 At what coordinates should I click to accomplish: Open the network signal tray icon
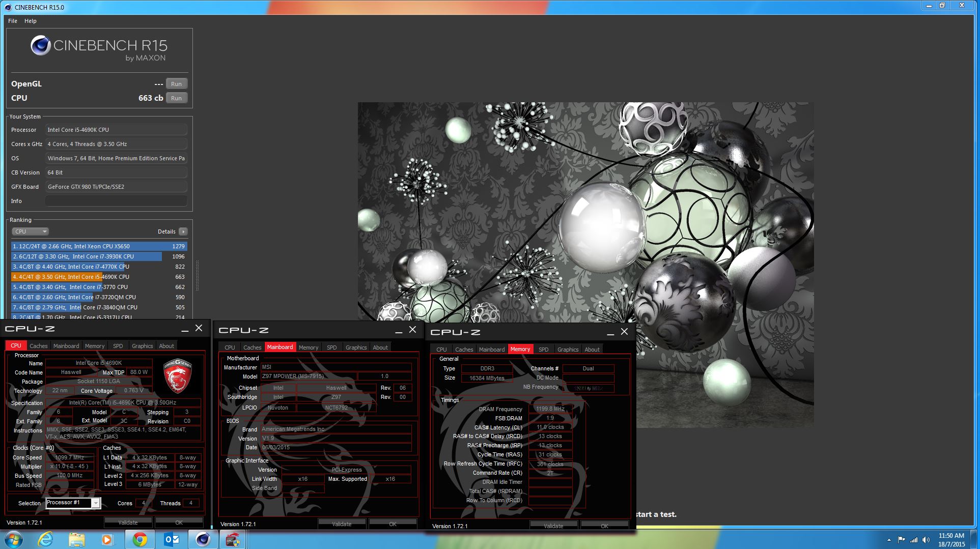coord(914,540)
